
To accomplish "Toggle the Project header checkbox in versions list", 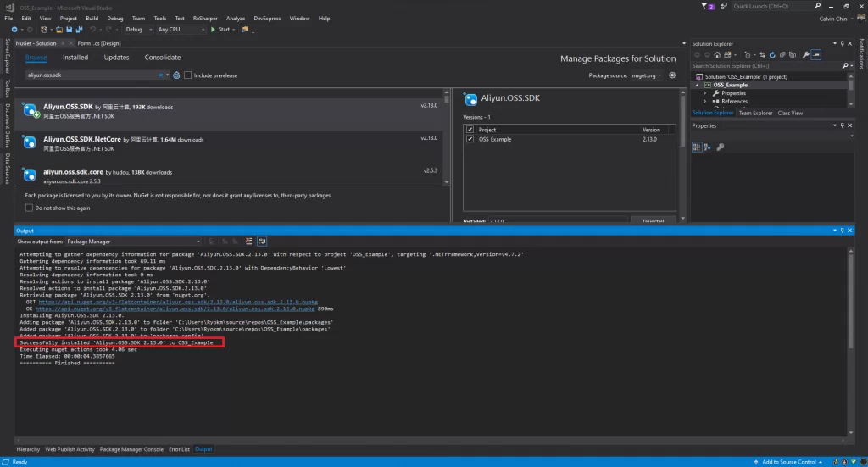I will [x=470, y=130].
